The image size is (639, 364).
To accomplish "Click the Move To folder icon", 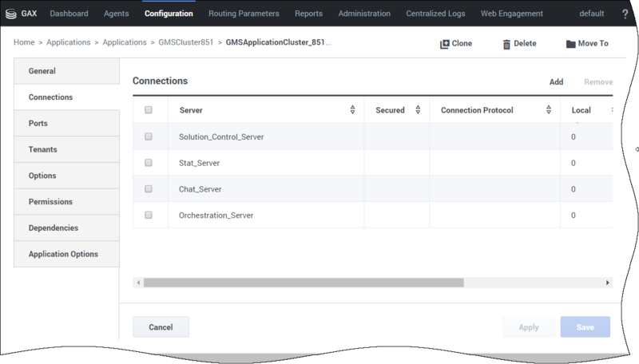I will 570,44.
